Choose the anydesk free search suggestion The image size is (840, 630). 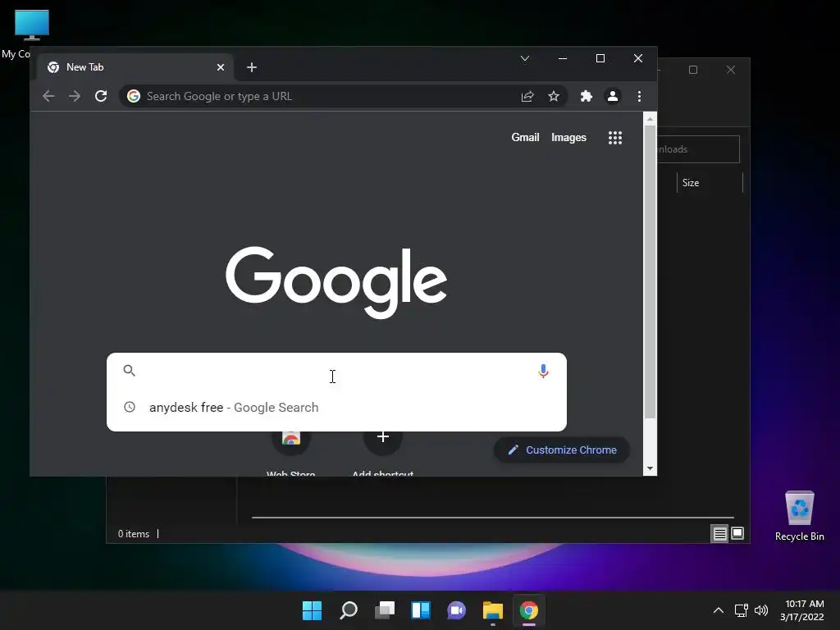[x=336, y=408]
